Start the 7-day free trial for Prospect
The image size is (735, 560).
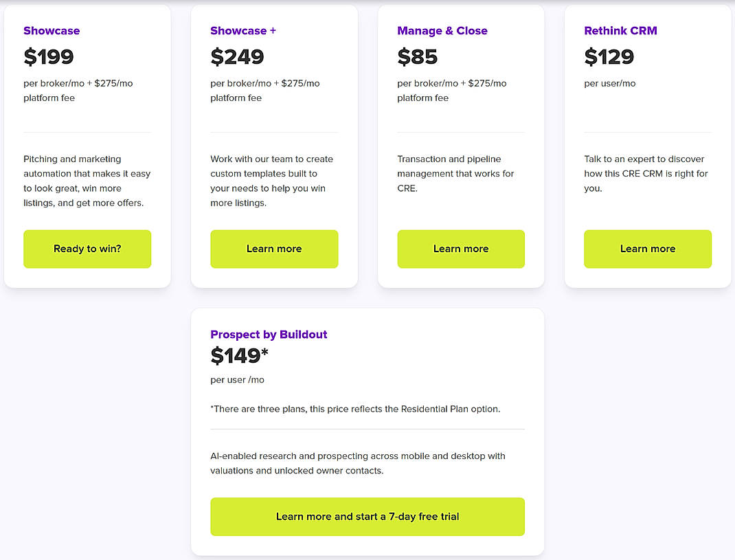coord(367,516)
